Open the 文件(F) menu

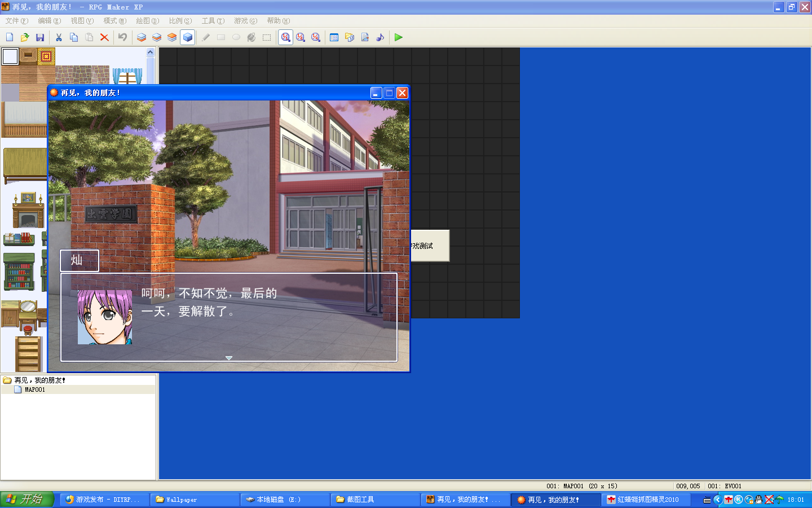click(17, 21)
